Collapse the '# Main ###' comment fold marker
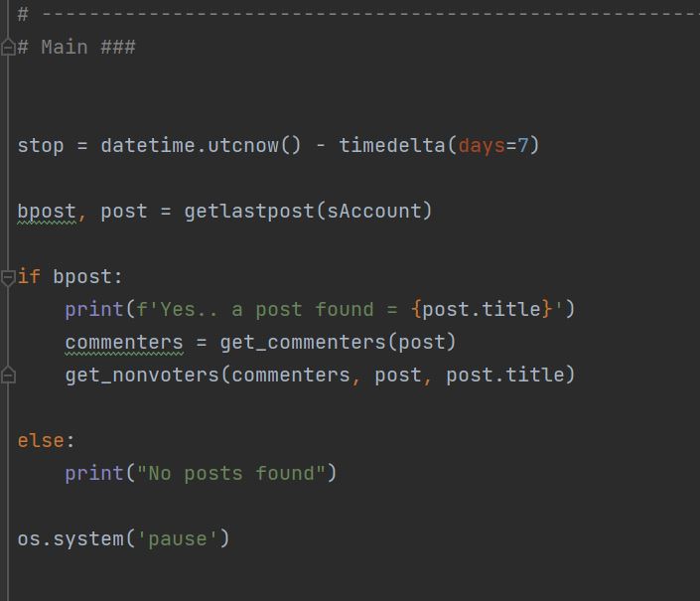Screen dimensions: 700x601 pos(8,48)
